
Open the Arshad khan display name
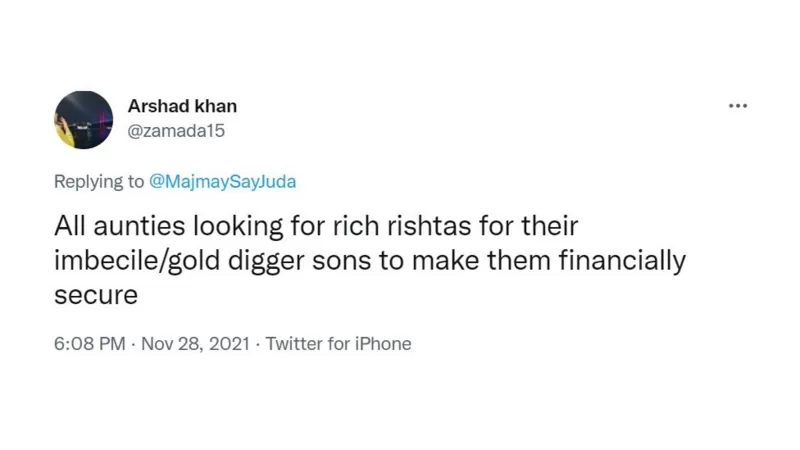tap(182, 106)
